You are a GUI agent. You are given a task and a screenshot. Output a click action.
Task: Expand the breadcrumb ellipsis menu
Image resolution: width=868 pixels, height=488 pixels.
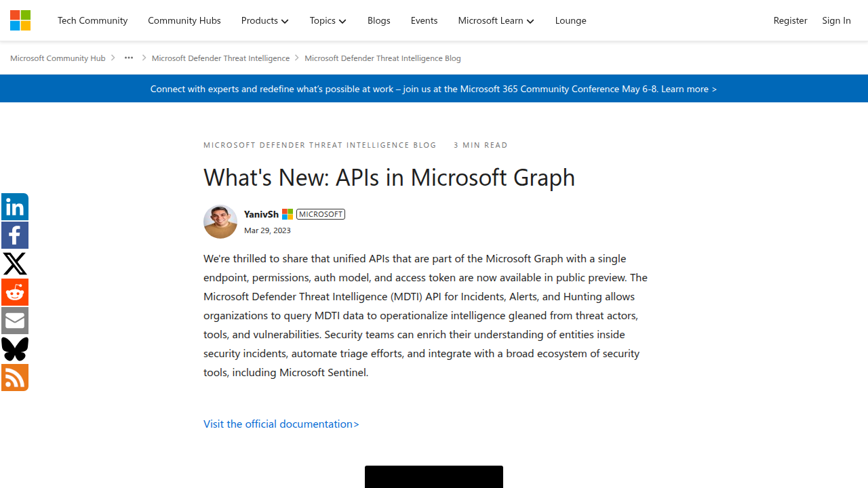coord(129,58)
